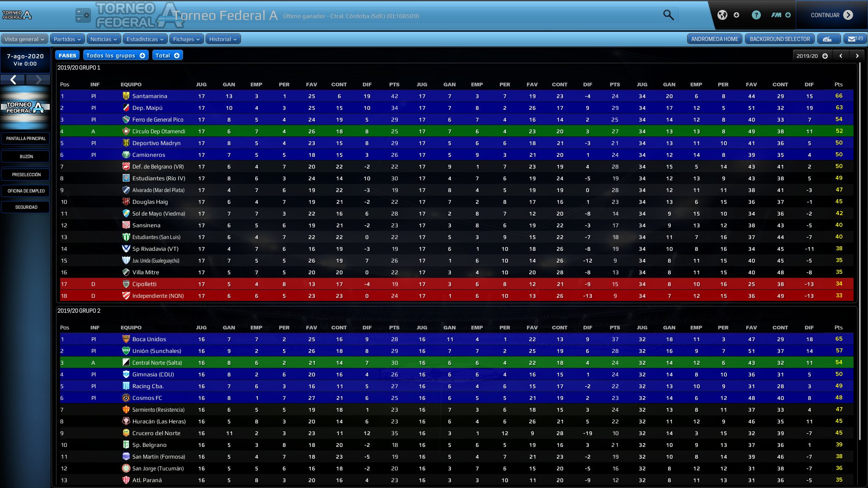
Task: Click the small Torneo Federal A logo at top-left
Action: coord(17,15)
